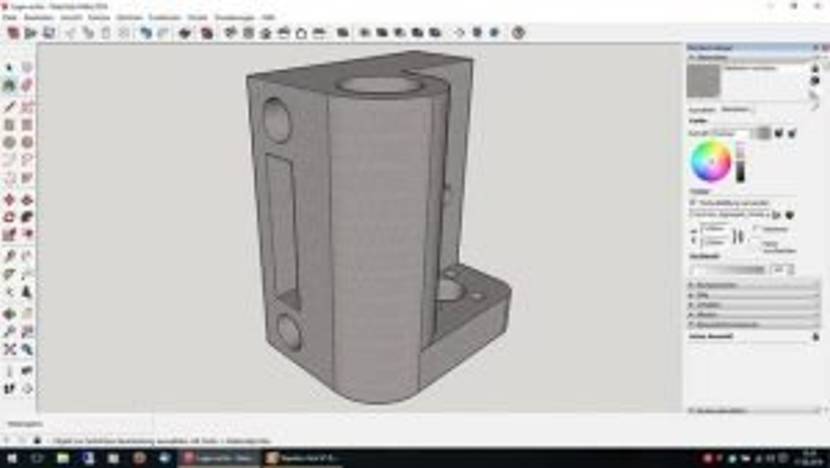The image size is (830, 468).
Task: Activate the Zoom magnifier tool
Action: tap(10, 331)
